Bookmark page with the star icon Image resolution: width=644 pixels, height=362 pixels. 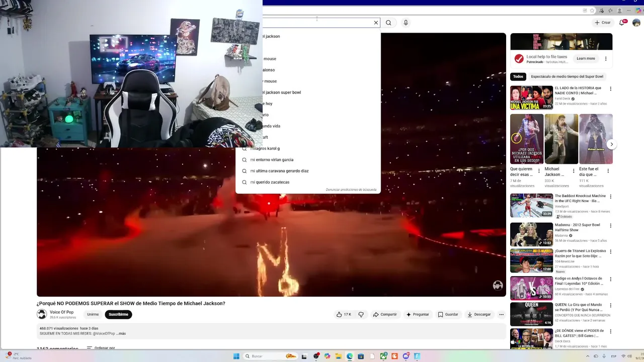(592, 11)
